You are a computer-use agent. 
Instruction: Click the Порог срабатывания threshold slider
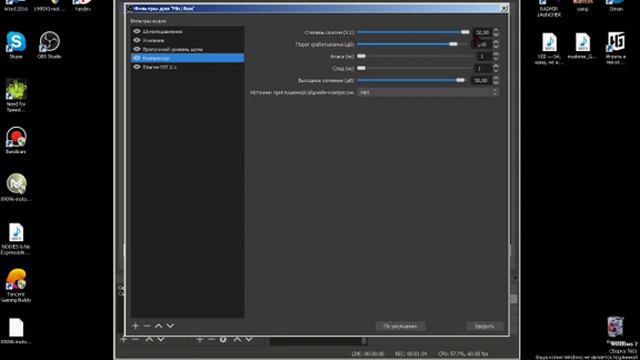click(x=413, y=44)
